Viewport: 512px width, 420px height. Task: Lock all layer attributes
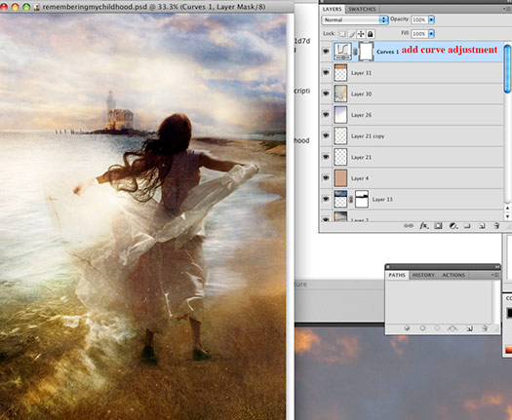click(371, 33)
